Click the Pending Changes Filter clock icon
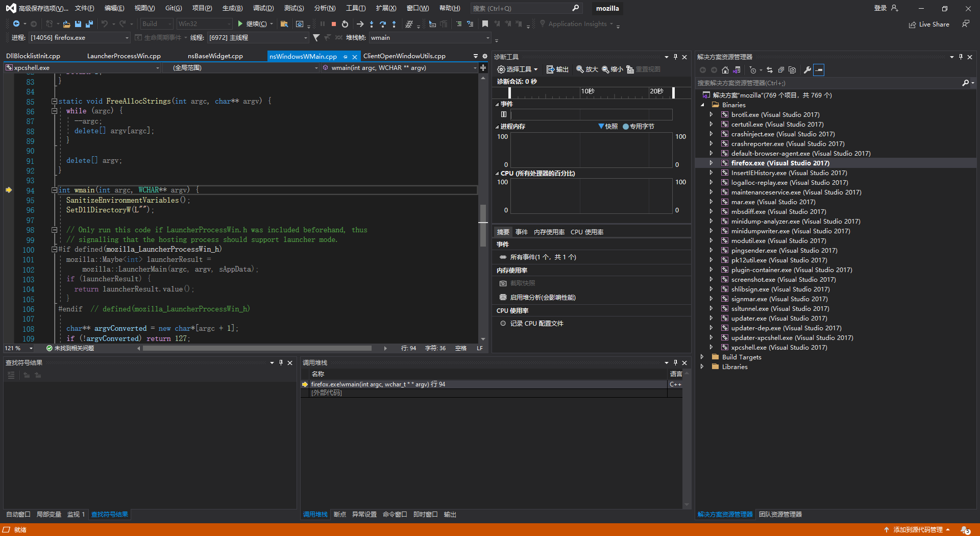 (x=753, y=70)
